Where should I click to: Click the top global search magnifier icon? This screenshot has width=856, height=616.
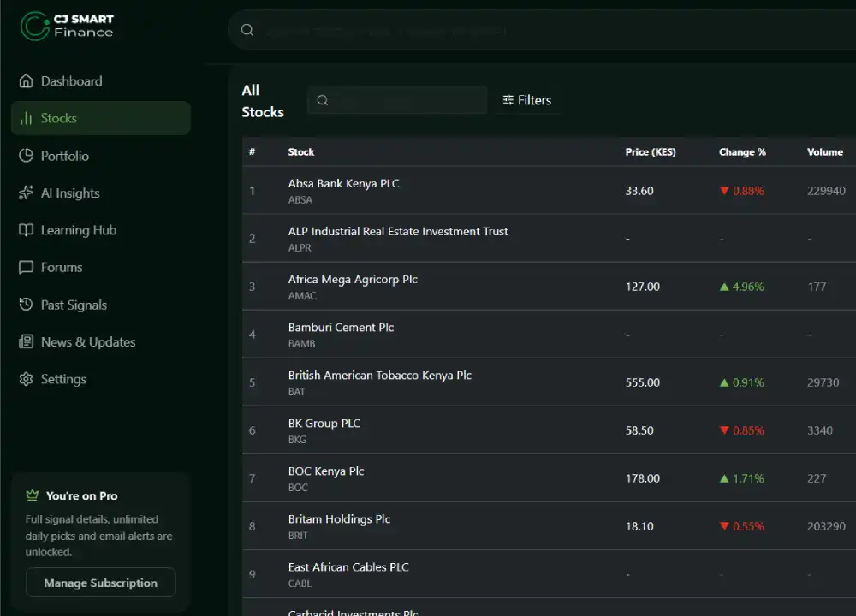pyautogui.click(x=247, y=30)
